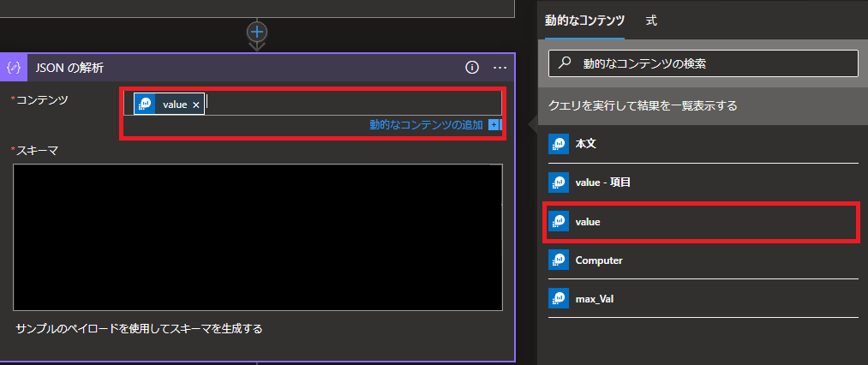The height and width of the screenshot is (365, 868).
Task: Click the blue plus icon next to 動的なコンテンツの追加
Action: click(x=494, y=125)
